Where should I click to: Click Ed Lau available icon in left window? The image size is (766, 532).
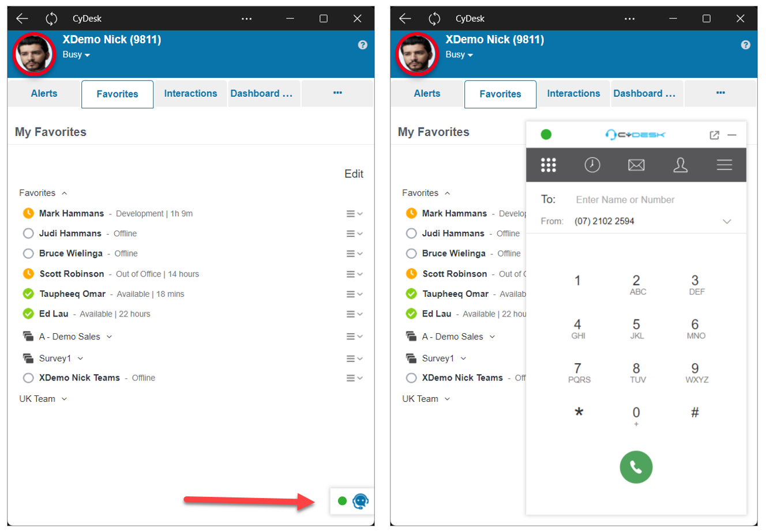pyautogui.click(x=28, y=314)
